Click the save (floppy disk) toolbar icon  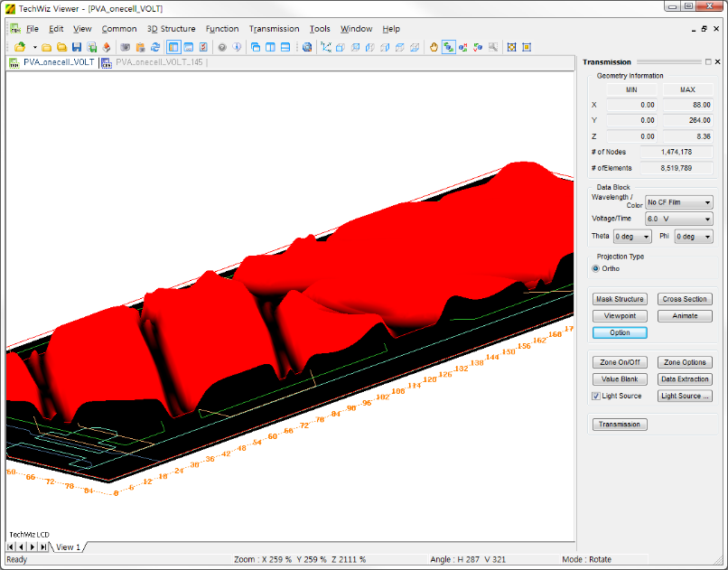click(77, 47)
